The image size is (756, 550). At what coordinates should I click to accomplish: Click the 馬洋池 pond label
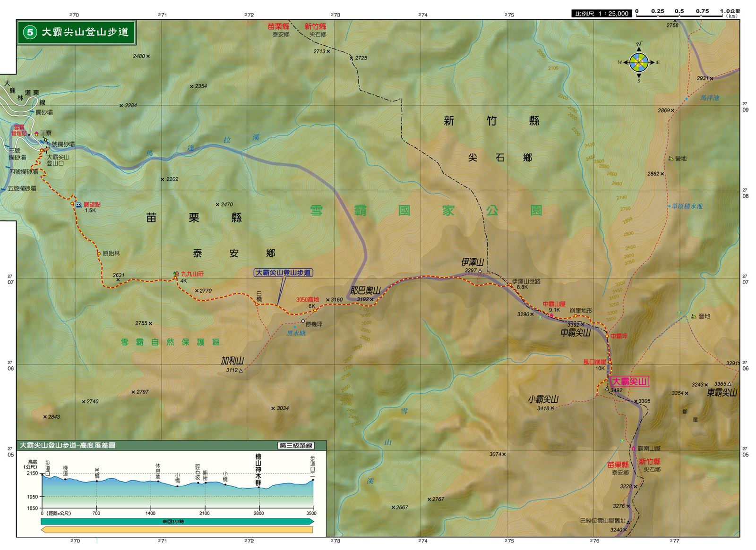click(709, 98)
